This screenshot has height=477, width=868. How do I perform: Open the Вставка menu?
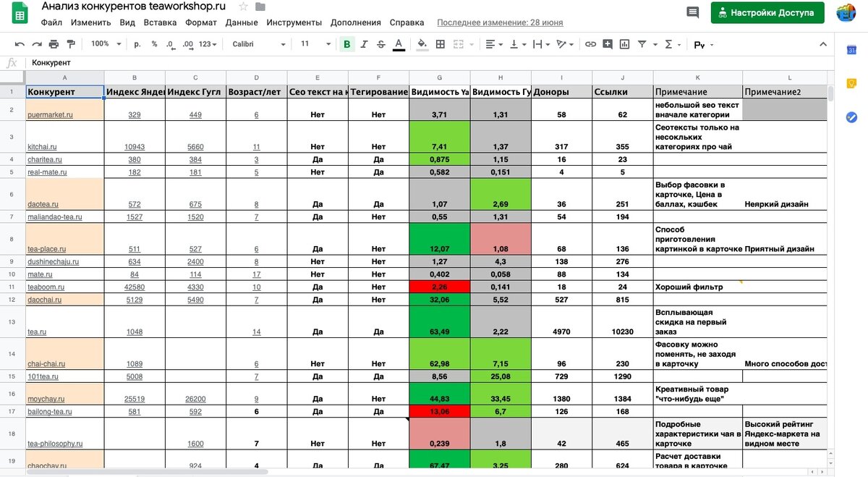pyautogui.click(x=160, y=22)
